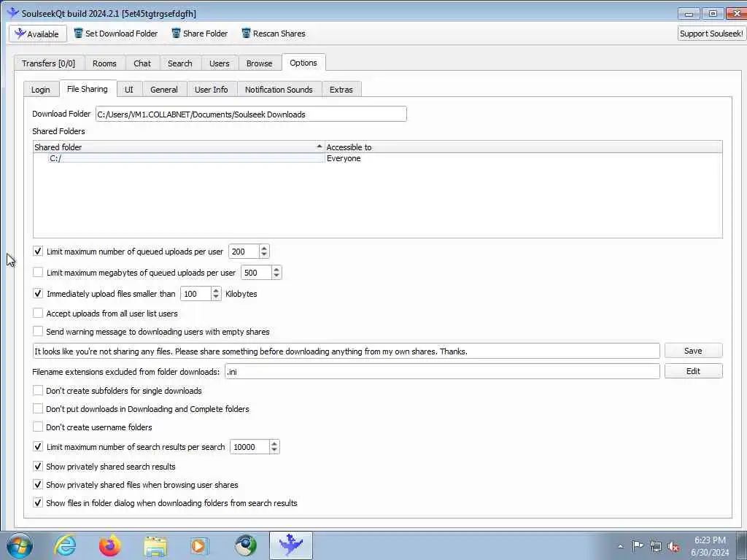Image resolution: width=747 pixels, height=560 pixels.
Task: Sort by the Shared folder column header
Action: coord(179,147)
